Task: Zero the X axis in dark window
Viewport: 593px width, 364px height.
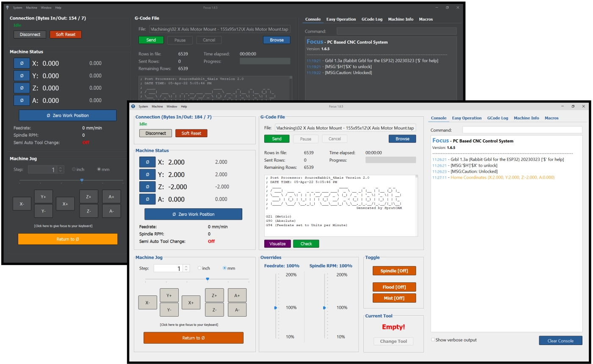Action: [x=22, y=63]
